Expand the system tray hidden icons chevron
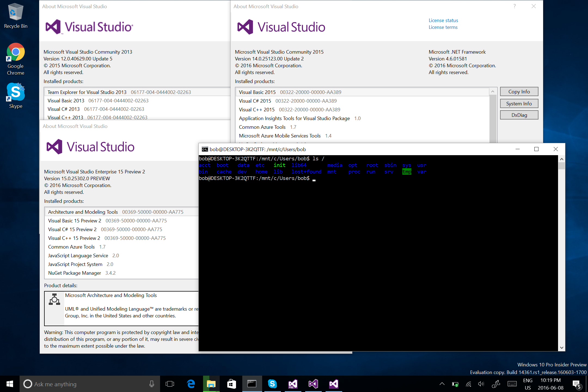The height and width of the screenshot is (392, 588). pos(442,384)
